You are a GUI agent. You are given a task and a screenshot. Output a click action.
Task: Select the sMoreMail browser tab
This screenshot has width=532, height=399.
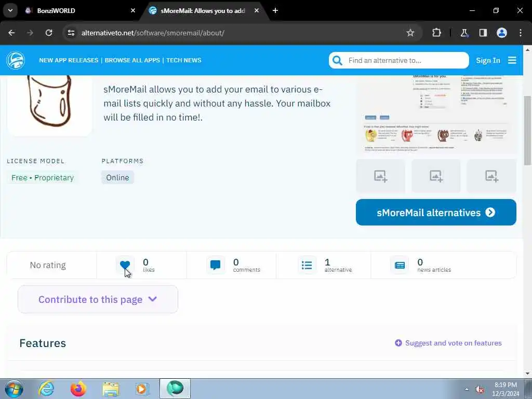click(x=203, y=10)
